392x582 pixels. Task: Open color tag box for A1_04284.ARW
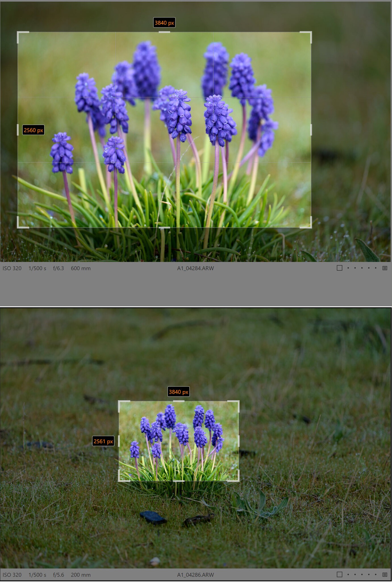(339, 268)
